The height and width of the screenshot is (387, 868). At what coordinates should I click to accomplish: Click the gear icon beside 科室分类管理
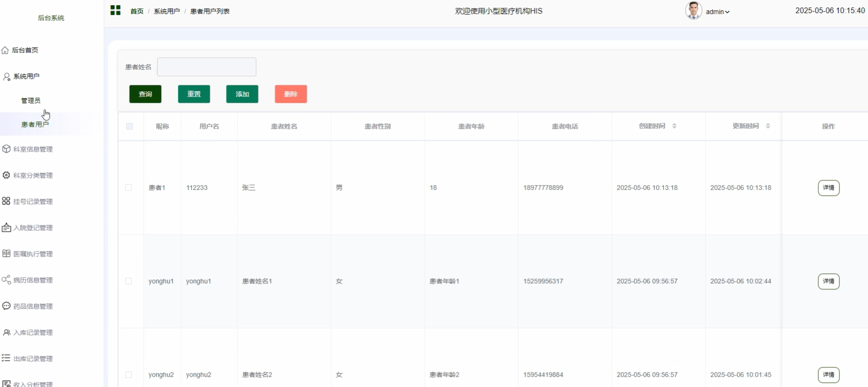6,175
